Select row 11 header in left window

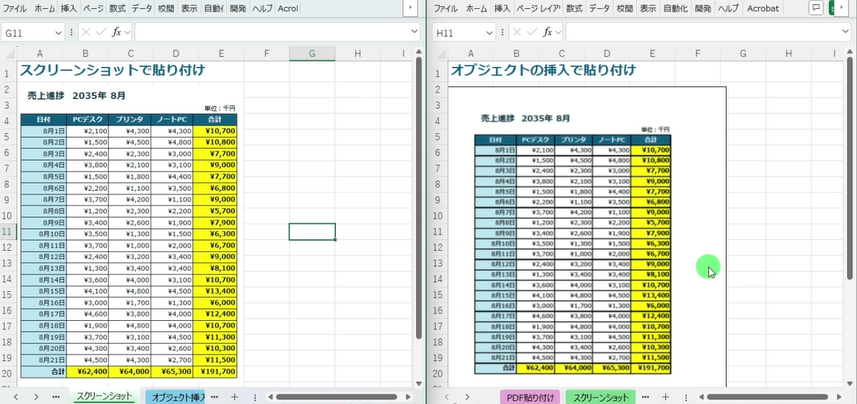pos(8,232)
